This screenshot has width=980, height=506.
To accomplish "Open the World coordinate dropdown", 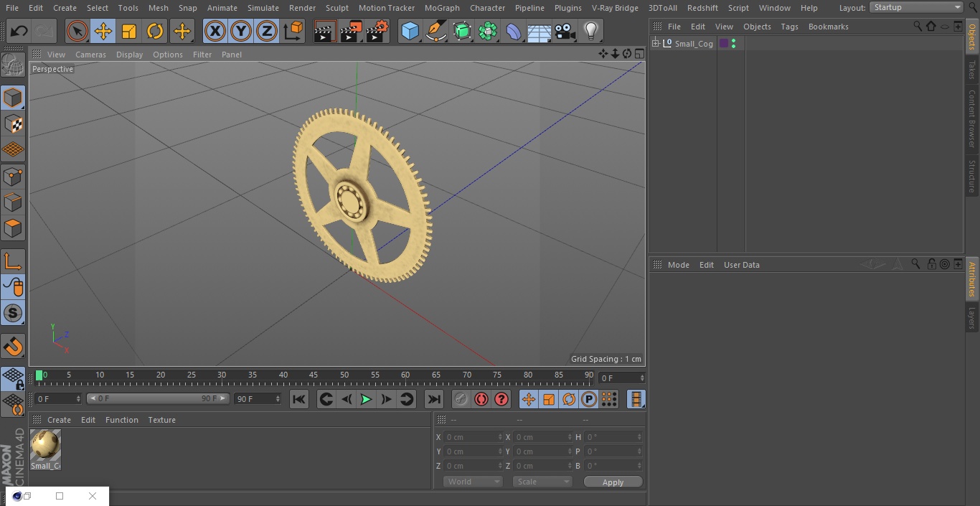I will tap(473, 482).
